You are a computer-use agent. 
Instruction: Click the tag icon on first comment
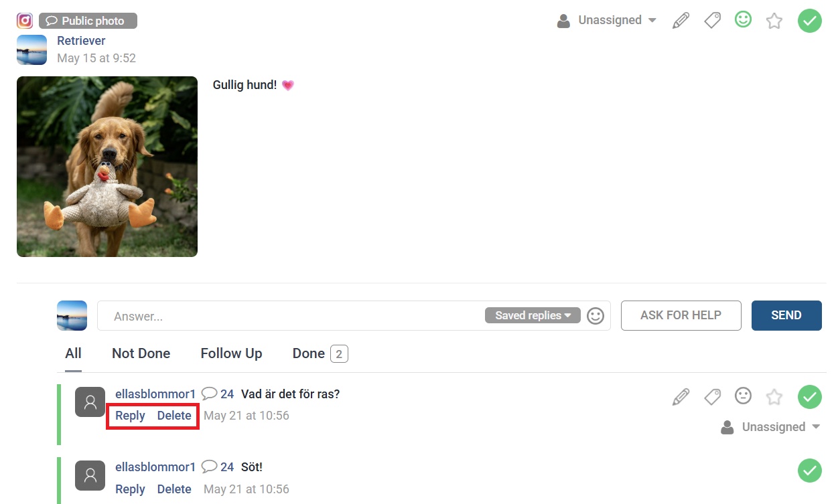[712, 397]
